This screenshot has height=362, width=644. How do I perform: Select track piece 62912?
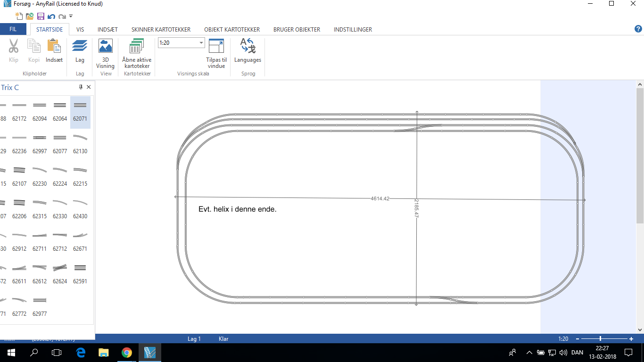[x=19, y=242]
